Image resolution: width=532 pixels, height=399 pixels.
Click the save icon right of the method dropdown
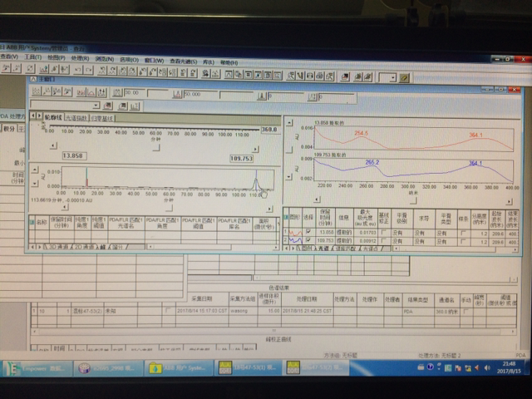click(108, 106)
